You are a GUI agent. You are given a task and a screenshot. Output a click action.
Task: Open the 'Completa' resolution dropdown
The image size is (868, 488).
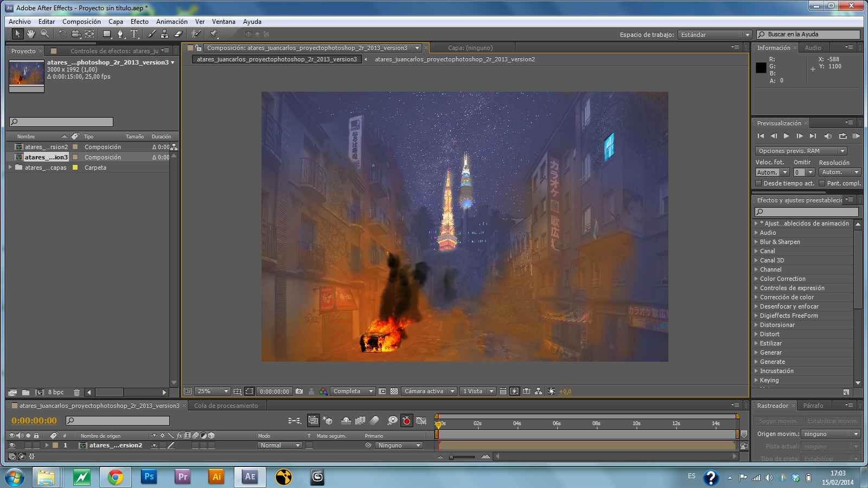(353, 391)
